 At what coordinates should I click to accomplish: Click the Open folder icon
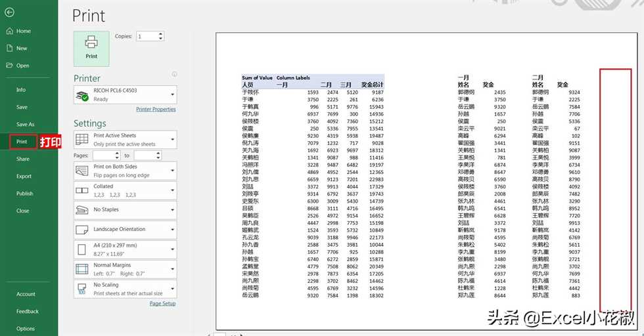click(x=9, y=66)
